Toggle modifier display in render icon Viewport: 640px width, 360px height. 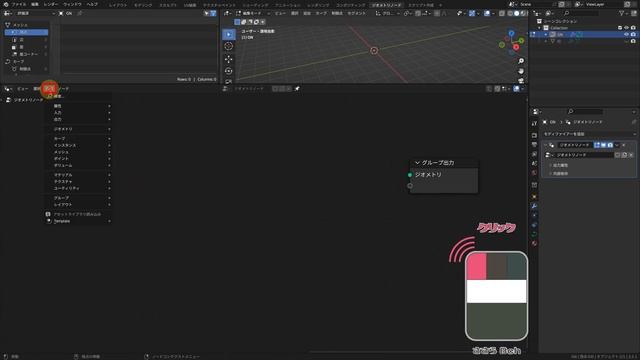pyautogui.click(x=610, y=145)
